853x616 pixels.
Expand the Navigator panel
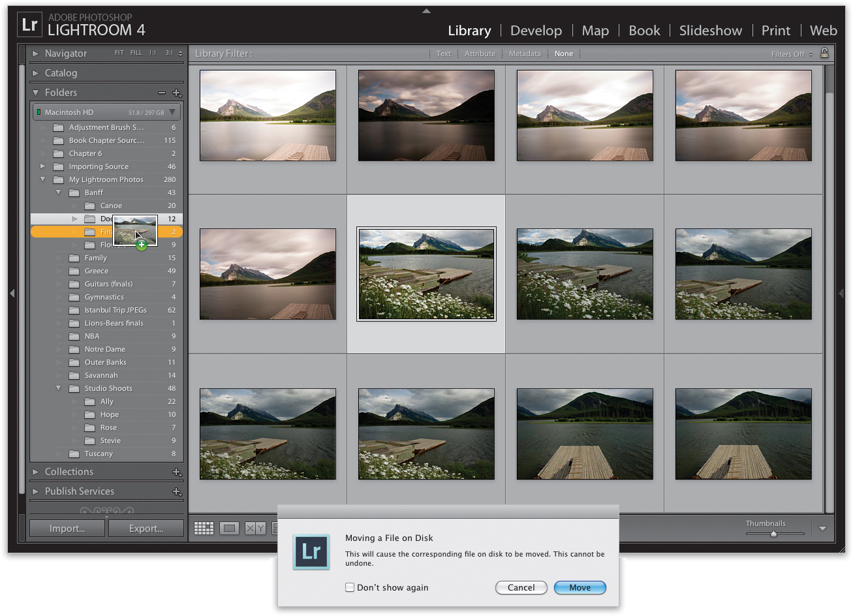tap(36, 54)
